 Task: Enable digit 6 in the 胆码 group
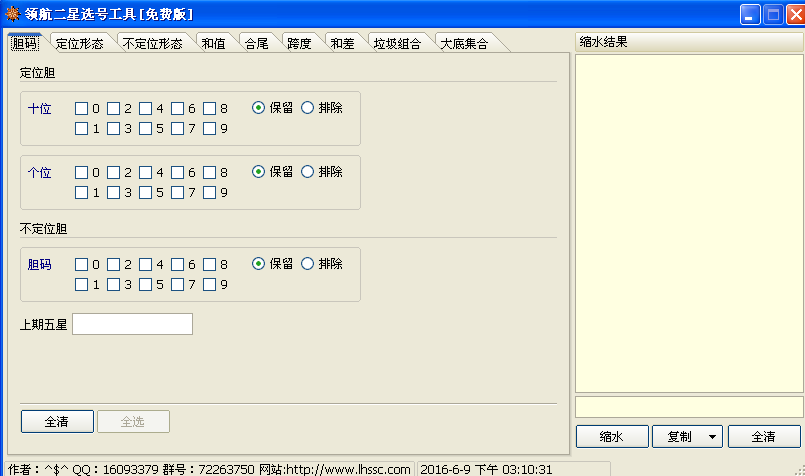tap(177, 264)
